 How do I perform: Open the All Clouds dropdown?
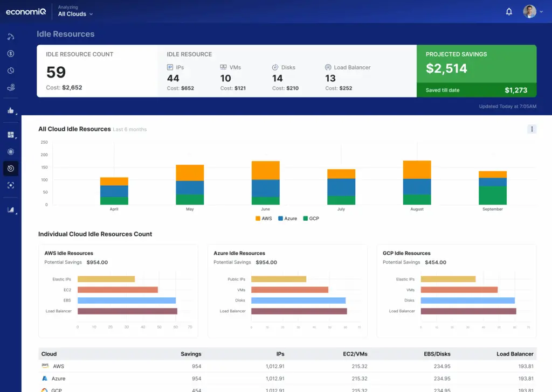click(x=75, y=14)
